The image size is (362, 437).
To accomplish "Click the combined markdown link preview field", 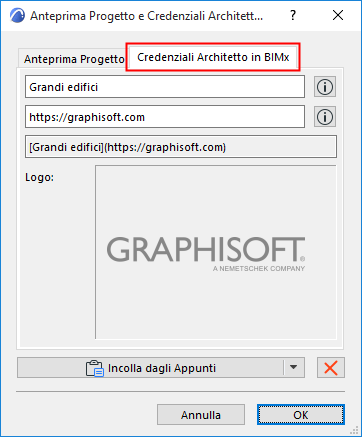I will (181, 147).
